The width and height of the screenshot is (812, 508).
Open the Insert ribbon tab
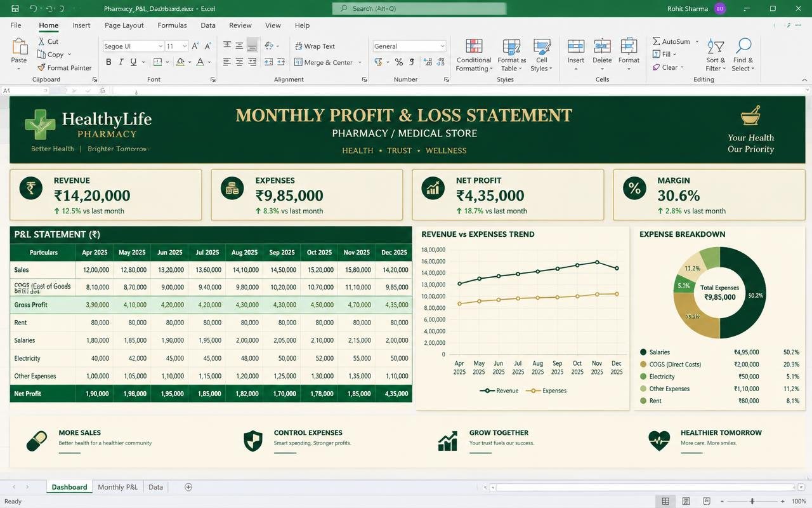[x=81, y=25]
